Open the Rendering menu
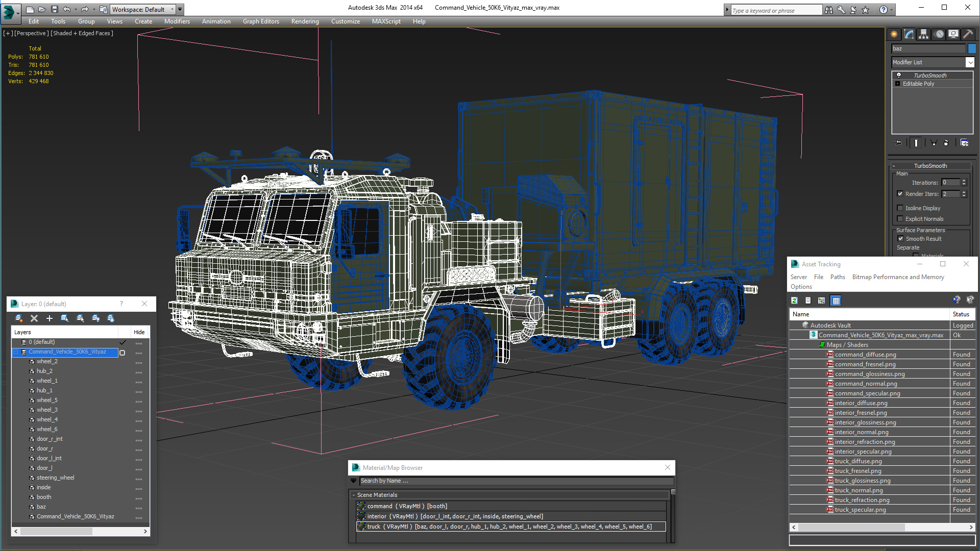 [305, 21]
